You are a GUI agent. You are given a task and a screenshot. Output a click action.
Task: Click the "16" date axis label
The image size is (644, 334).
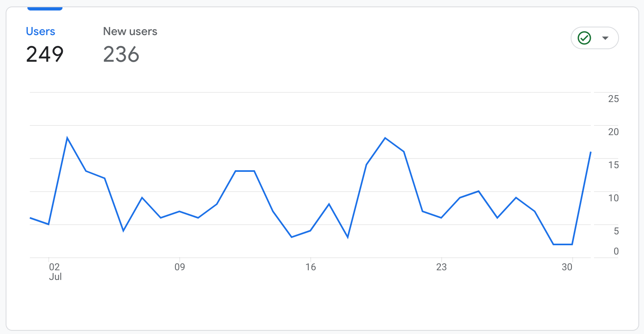(310, 267)
